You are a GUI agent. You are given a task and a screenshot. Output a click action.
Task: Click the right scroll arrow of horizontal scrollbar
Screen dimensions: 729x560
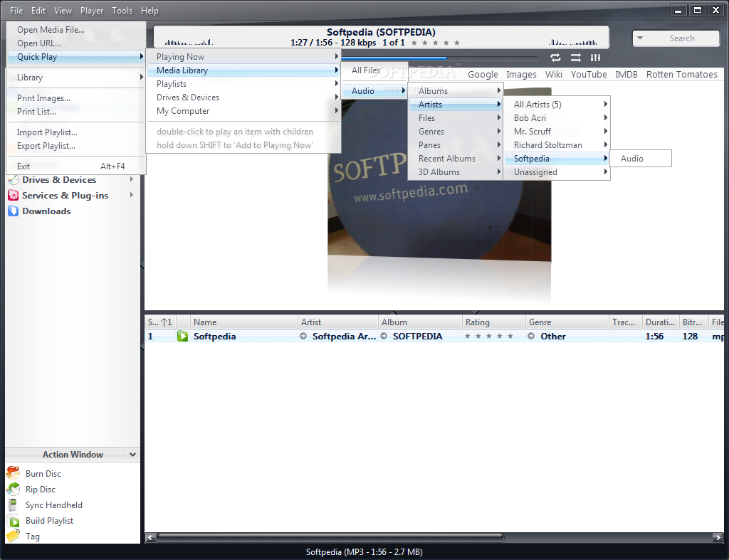(718, 538)
